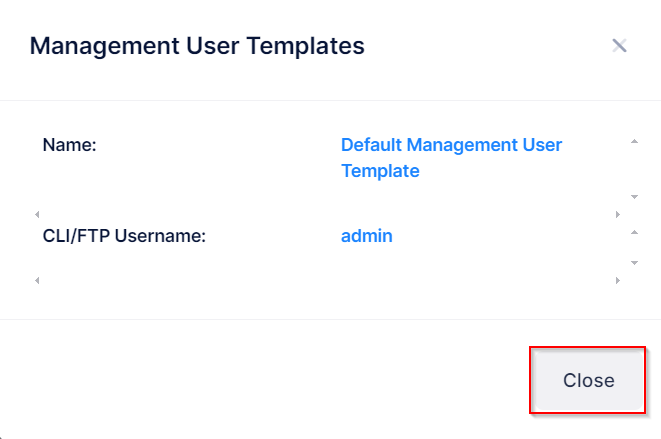Image resolution: width=661 pixels, height=439 pixels.
Task: Click the Name field label
Action: tap(69, 145)
